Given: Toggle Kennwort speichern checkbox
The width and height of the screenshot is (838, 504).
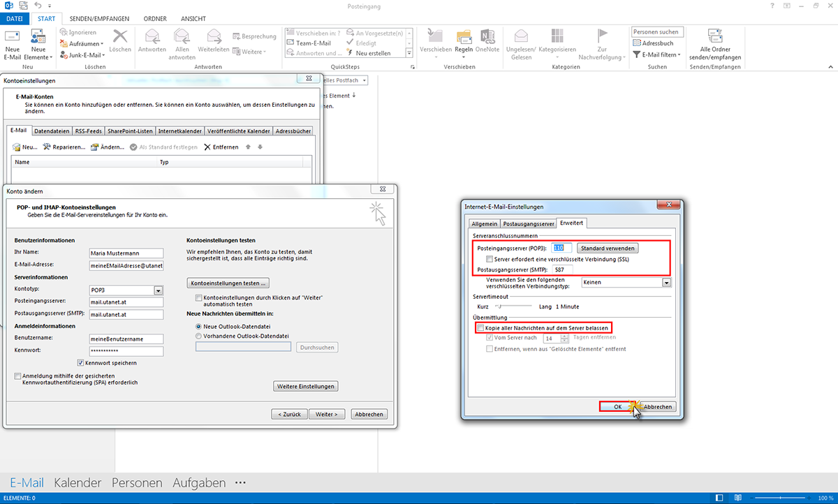Looking at the screenshot, I should point(80,363).
